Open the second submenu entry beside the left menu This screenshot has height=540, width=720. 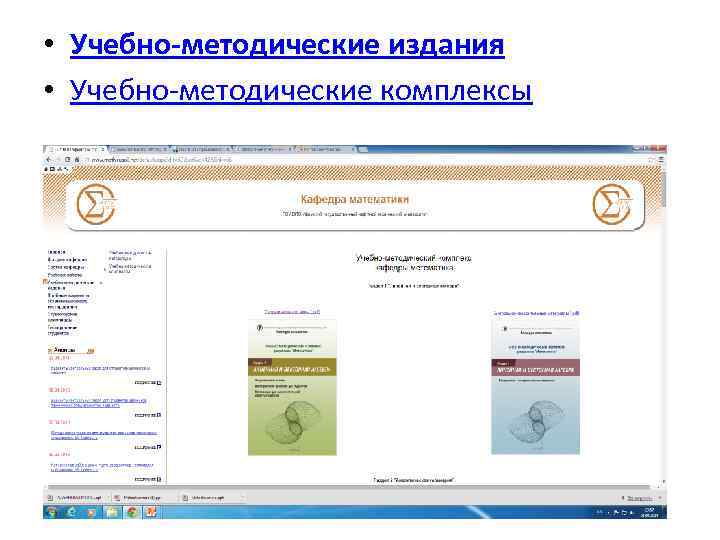click(130, 269)
